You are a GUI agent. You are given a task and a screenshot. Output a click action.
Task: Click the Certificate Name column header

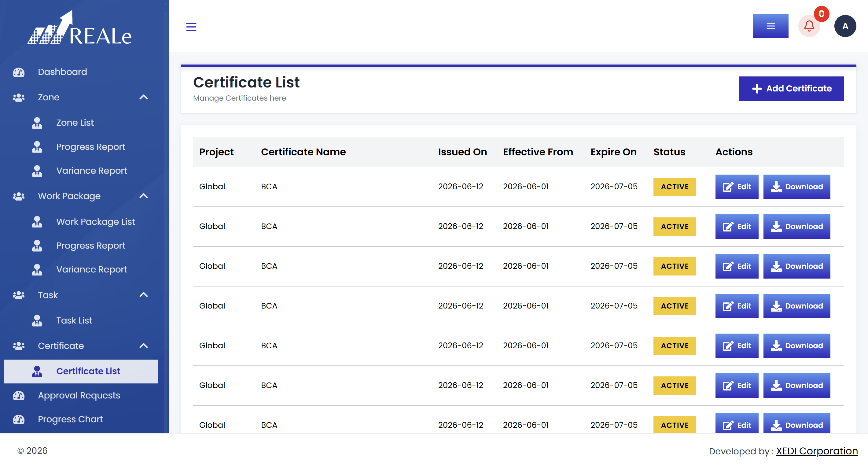click(x=303, y=152)
